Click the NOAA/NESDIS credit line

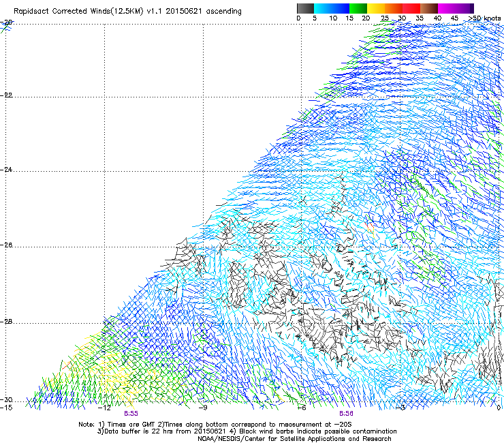(x=294, y=439)
